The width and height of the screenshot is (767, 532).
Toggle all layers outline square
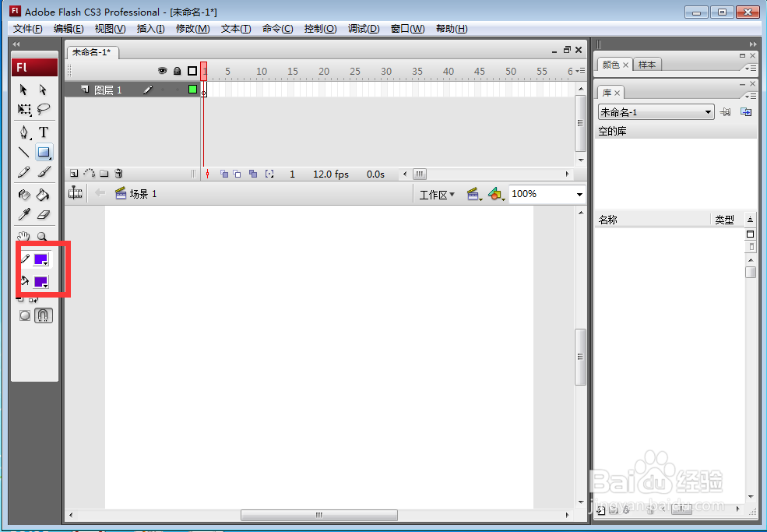tap(192, 71)
